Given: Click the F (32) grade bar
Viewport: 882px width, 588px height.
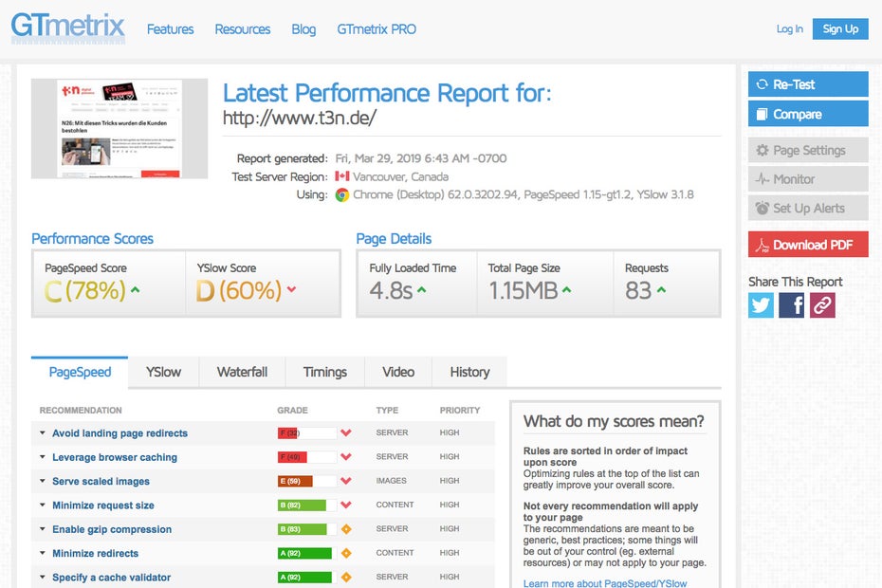Looking at the screenshot, I should 307,433.
